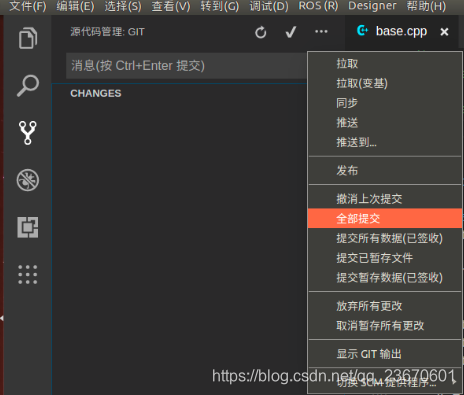Click the C++ file icon on base.cpp tab
Viewport: 464px width, 395px height.
pyautogui.click(x=362, y=31)
